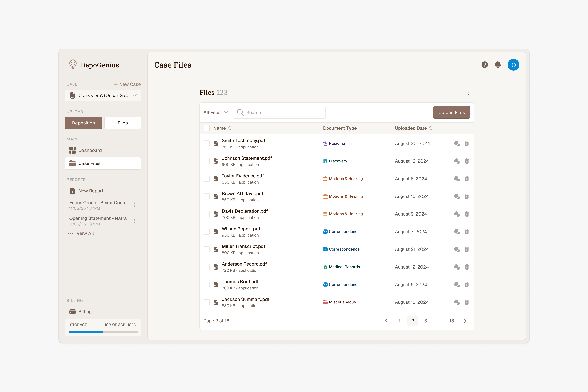Delete Smith Testimony.pdf with its trash icon
The image size is (588, 392).
pyautogui.click(x=466, y=144)
